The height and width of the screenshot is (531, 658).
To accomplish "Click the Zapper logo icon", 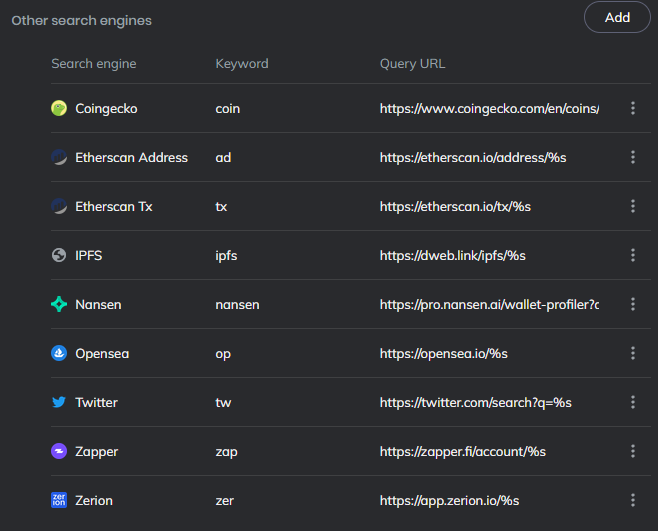I will click(59, 451).
